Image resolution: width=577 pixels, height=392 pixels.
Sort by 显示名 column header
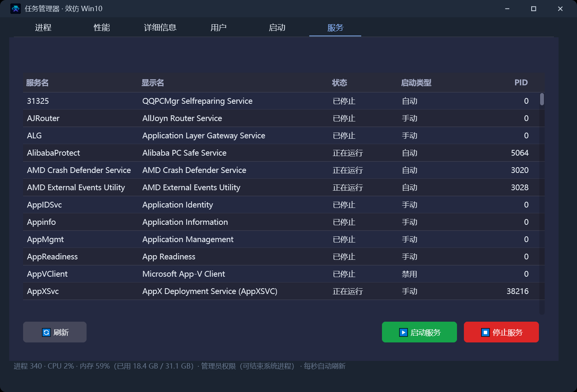153,83
